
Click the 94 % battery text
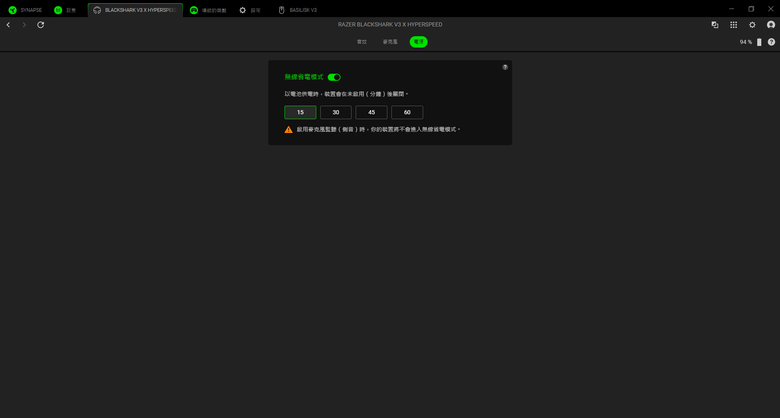746,42
